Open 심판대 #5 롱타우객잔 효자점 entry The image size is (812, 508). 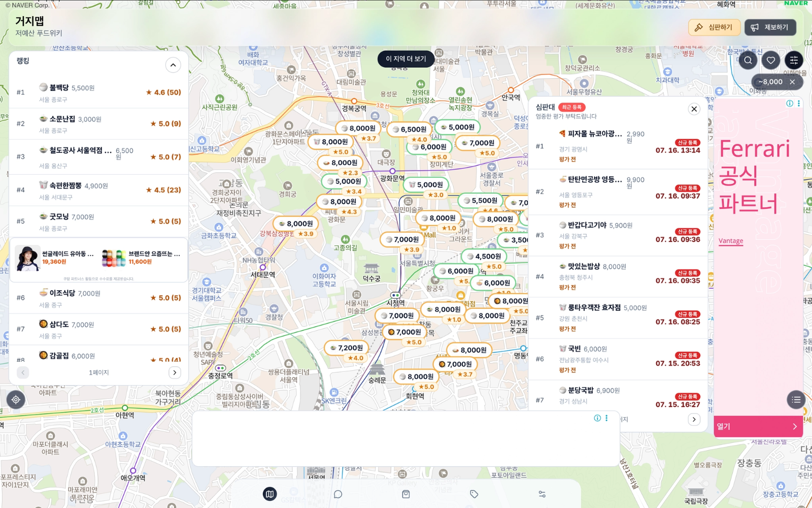point(618,318)
